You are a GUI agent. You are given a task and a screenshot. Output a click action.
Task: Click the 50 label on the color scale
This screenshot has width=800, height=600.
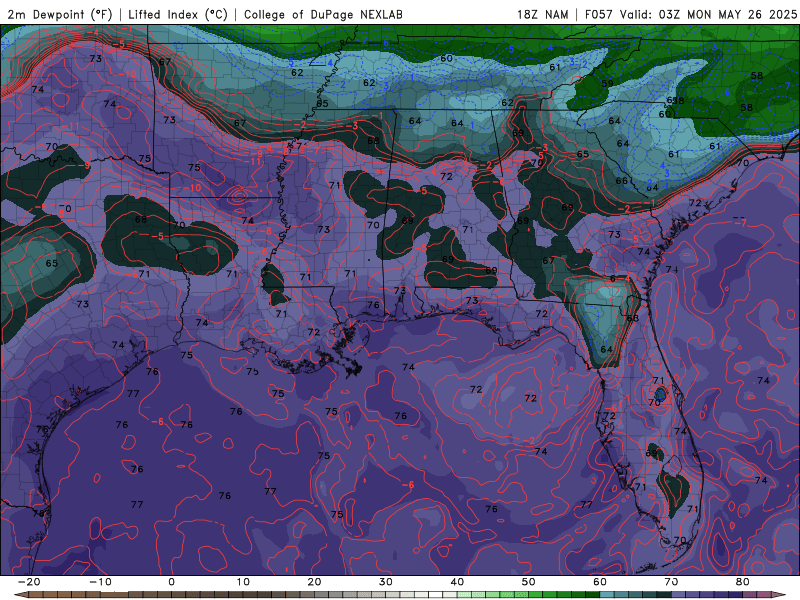[x=529, y=582]
